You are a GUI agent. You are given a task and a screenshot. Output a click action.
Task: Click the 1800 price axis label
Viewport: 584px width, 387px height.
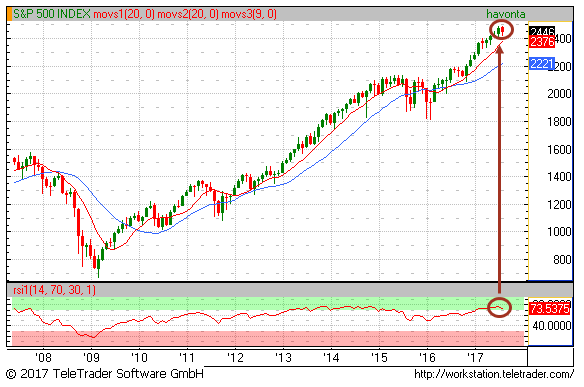(x=559, y=121)
